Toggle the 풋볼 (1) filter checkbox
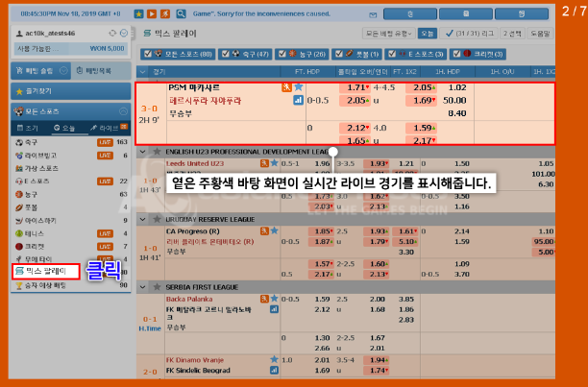This screenshot has height=387, width=588. pos(338,54)
